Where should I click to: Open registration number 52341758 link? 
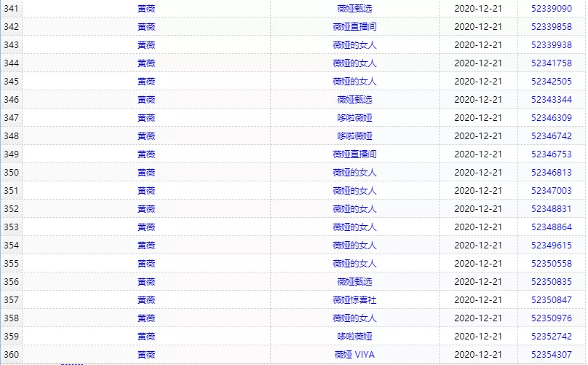552,63
